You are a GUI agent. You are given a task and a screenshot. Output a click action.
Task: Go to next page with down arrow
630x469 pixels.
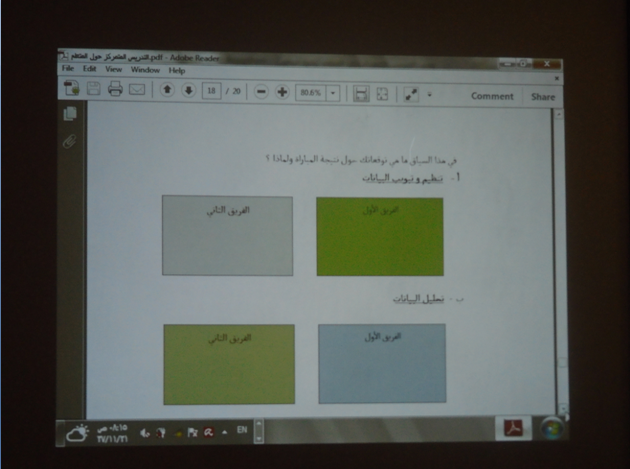point(187,91)
